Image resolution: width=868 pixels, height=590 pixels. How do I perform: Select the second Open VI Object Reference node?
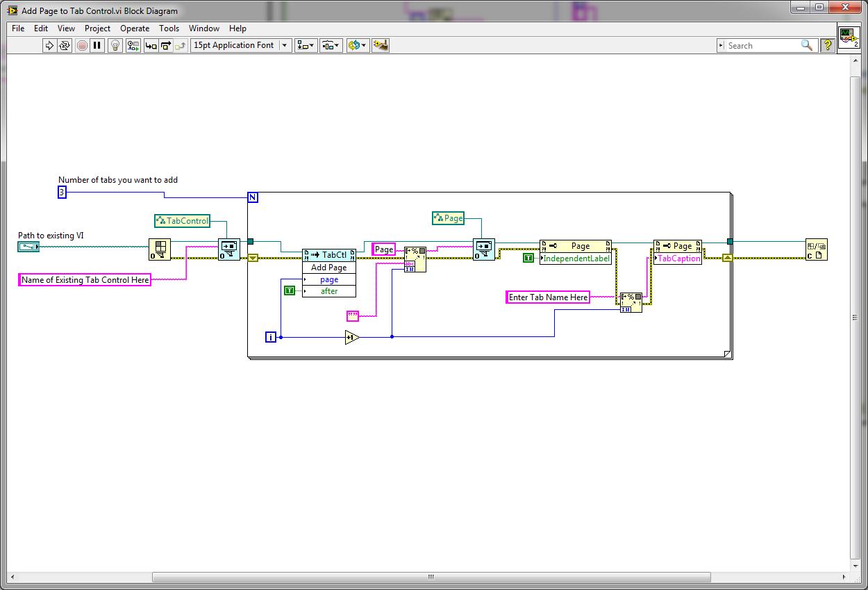[x=484, y=249]
